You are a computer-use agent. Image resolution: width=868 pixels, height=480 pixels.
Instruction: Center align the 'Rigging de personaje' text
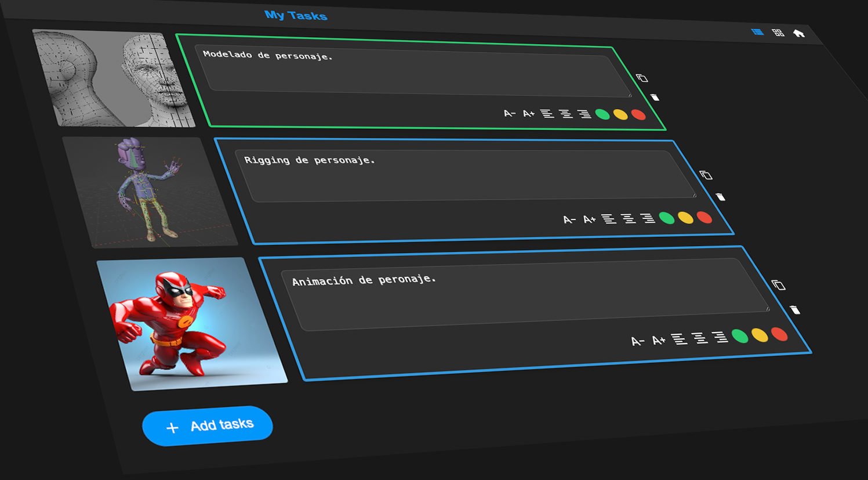coord(628,219)
